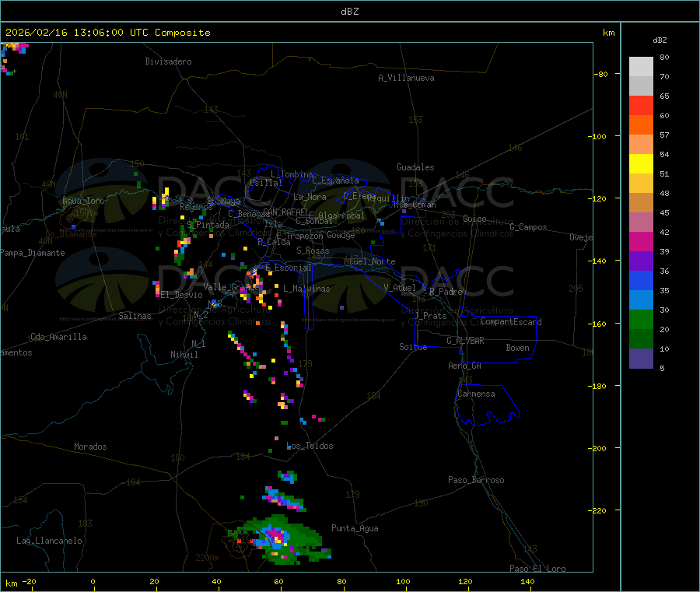
Task: Click the Salinas location label
Action: tap(135, 316)
